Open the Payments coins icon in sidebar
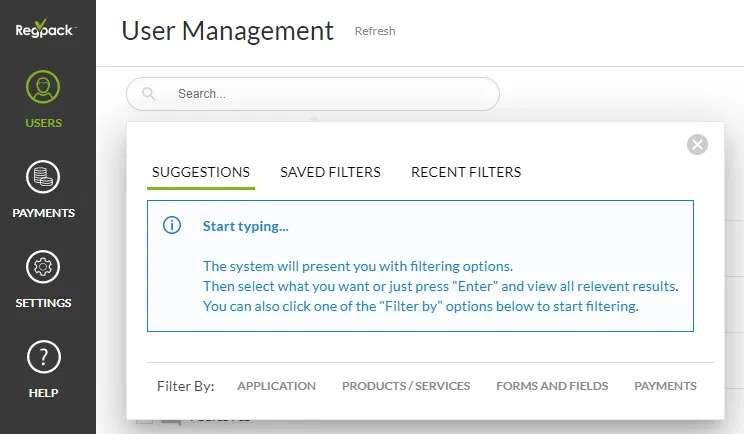The image size is (744, 434). coord(43,177)
